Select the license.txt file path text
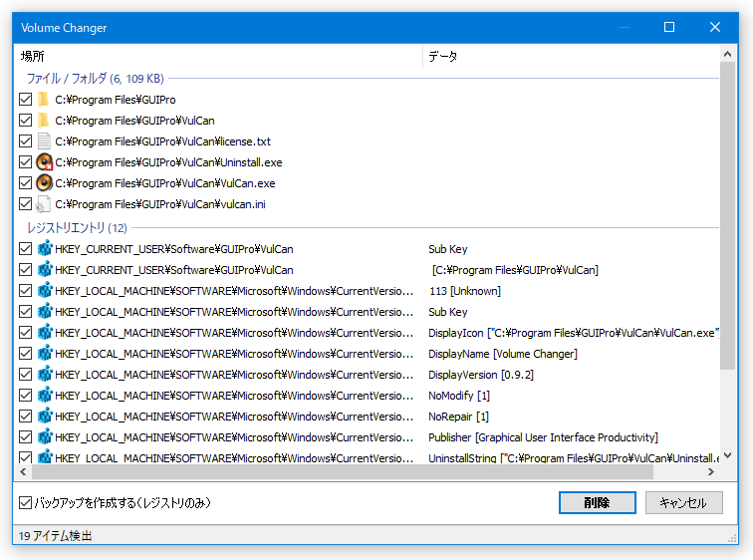This screenshot has height=560, width=753. coord(162,141)
